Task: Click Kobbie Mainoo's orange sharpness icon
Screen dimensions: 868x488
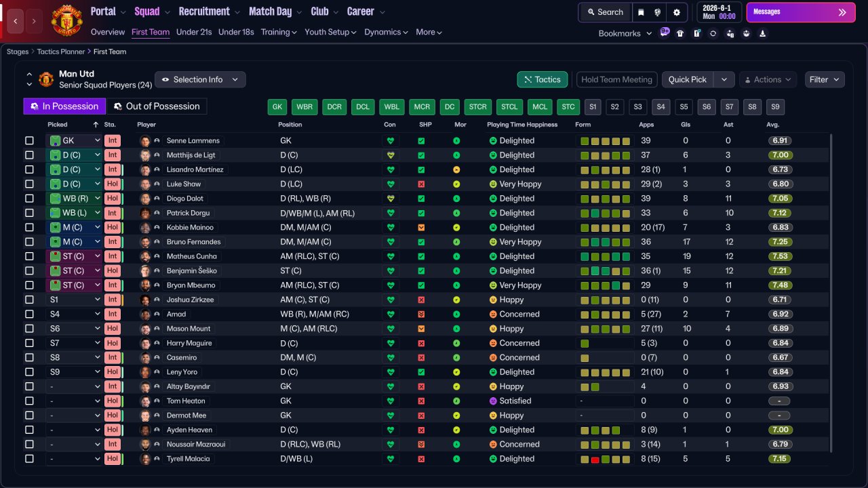Action: click(x=421, y=228)
